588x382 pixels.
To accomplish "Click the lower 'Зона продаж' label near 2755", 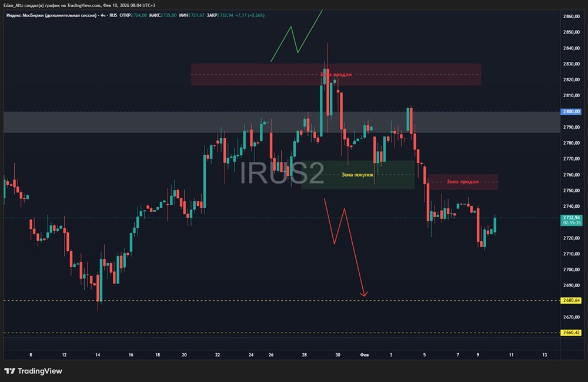I will pos(463,182).
